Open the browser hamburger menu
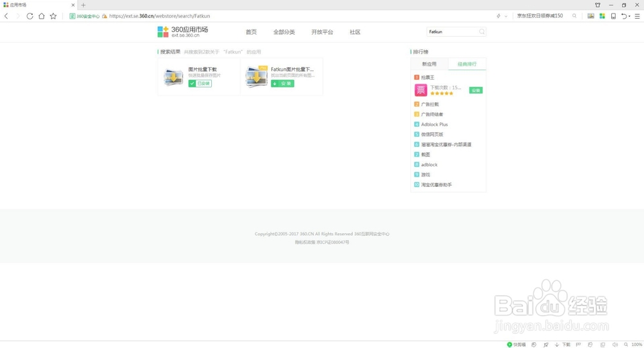 pos(637,16)
